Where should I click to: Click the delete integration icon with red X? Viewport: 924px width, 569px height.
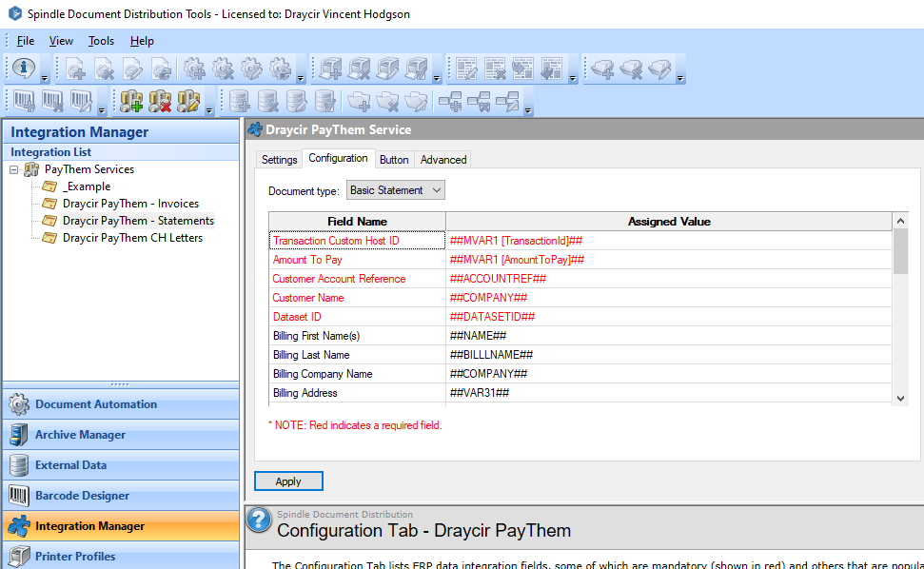point(160,101)
